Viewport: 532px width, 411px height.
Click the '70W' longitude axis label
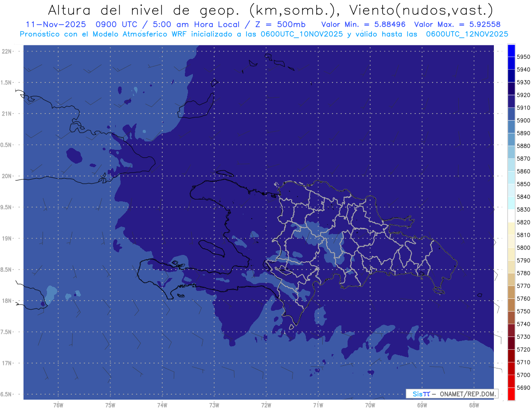pyautogui.click(x=370, y=405)
